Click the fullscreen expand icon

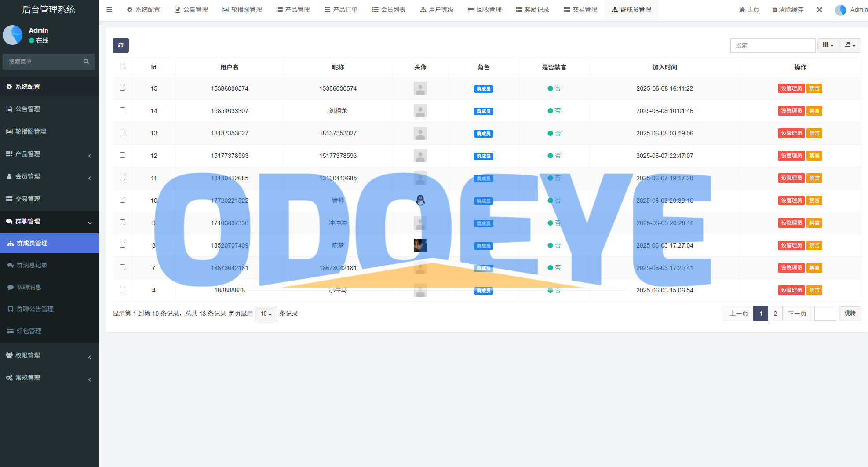819,10
